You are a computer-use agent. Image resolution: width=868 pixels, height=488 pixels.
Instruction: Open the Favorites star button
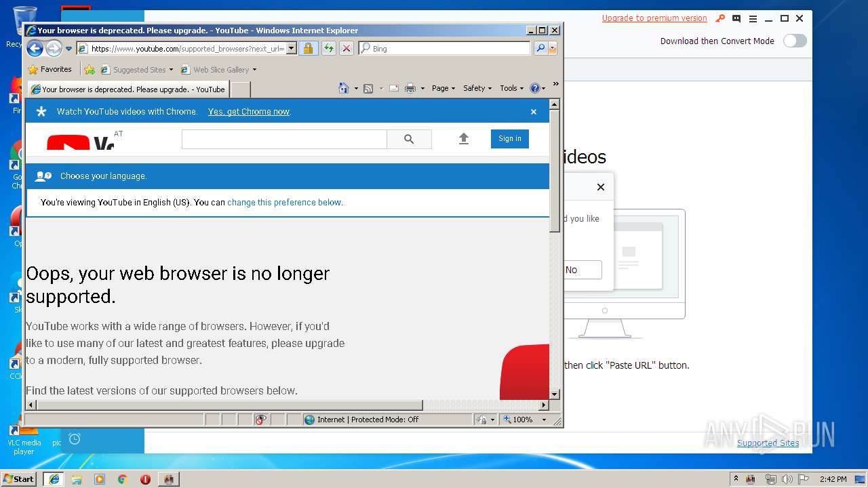point(50,69)
